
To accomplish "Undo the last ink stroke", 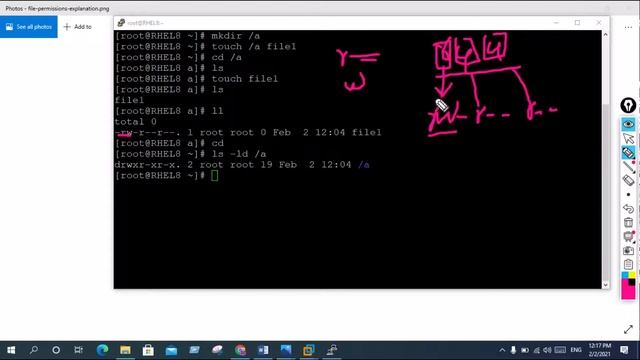I will (x=628, y=209).
